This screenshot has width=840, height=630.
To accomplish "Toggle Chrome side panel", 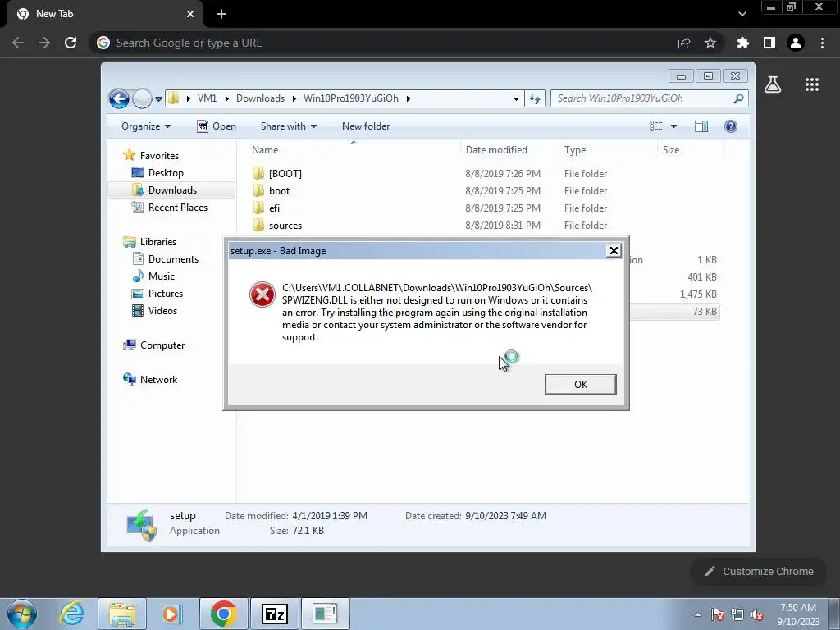I will coord(769,43).
